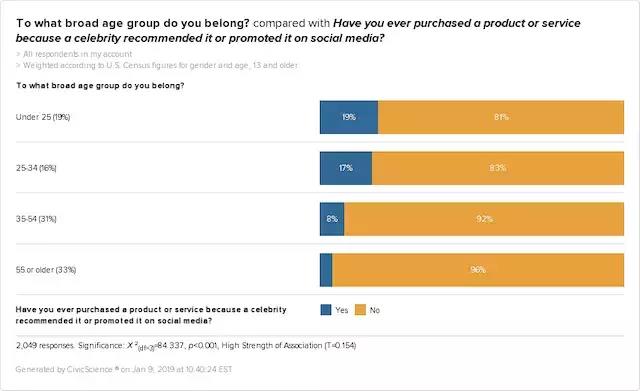Click the 55 or older (33%) row label
Viewport: 640px width, 391px height.
46,270
